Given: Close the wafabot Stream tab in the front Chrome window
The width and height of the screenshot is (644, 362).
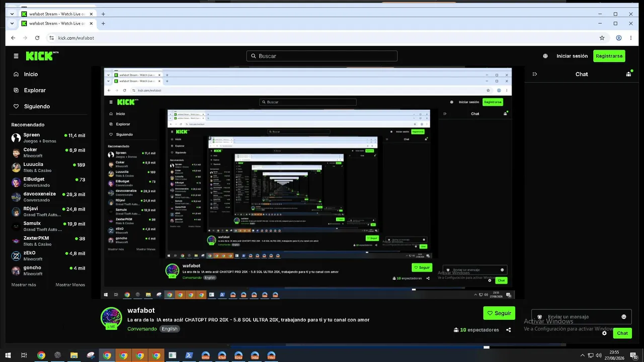Looking at the screenshot, I should tap(91, 23).
